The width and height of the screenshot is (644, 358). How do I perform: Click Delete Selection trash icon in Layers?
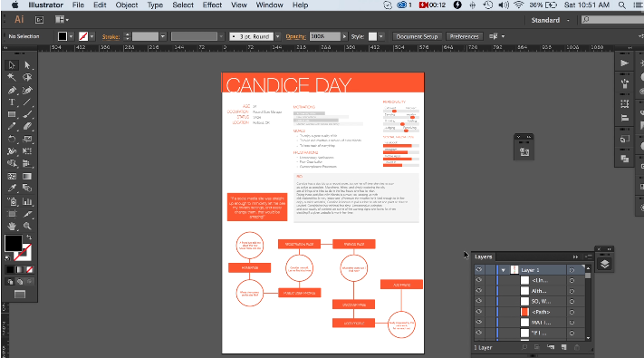[577, 347]
